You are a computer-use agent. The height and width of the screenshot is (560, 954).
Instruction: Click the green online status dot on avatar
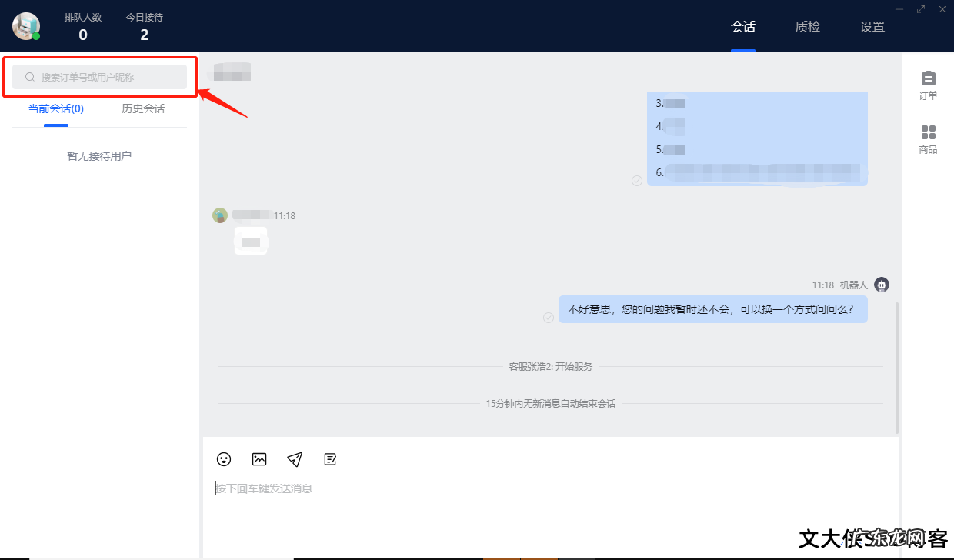(x=35, y=35)
